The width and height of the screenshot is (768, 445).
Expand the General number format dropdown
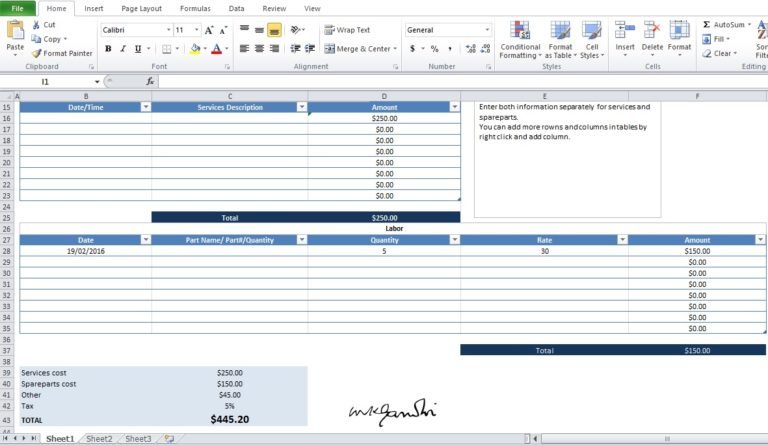pyautogui.click(x=487, y=30)
